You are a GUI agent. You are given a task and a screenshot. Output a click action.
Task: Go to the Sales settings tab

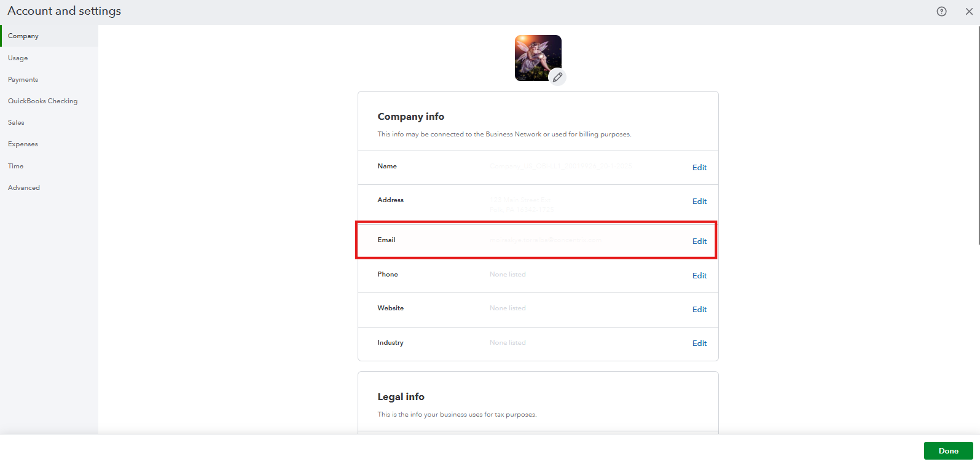coord(16,123)
